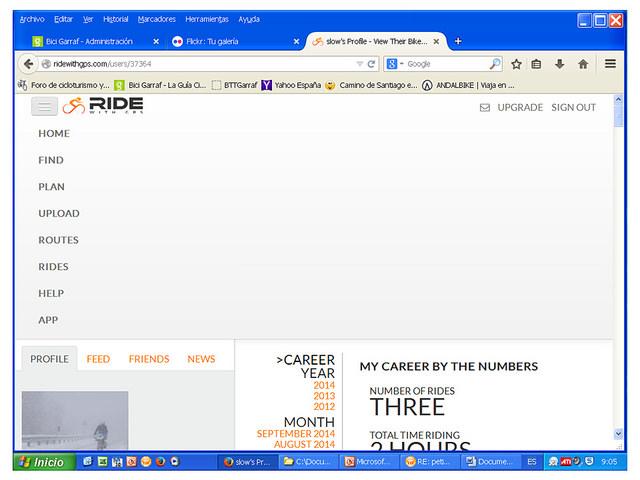
Task: Show stats for year 2013
Action: [x=324, y=396]
